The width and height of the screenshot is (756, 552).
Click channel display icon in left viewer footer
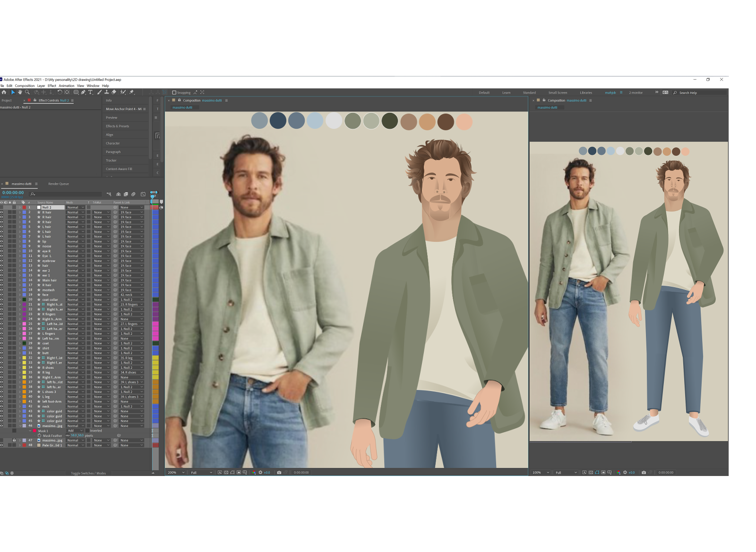point(254,472)
